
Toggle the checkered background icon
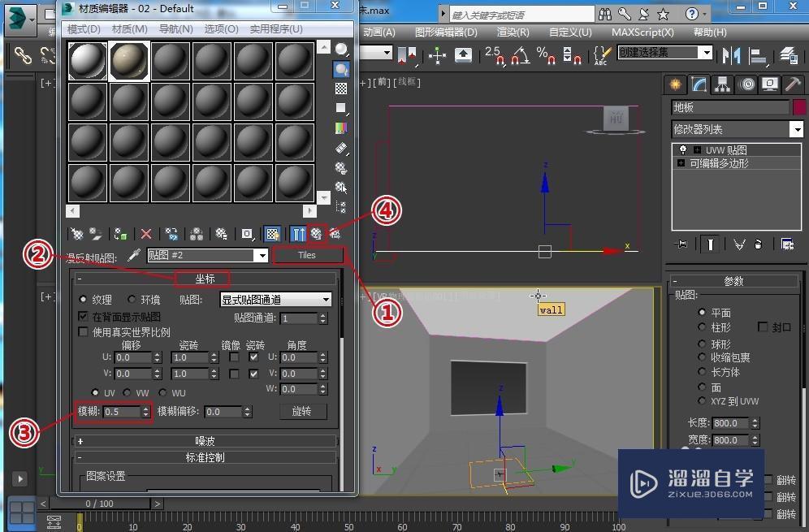[x=341, y=89]
